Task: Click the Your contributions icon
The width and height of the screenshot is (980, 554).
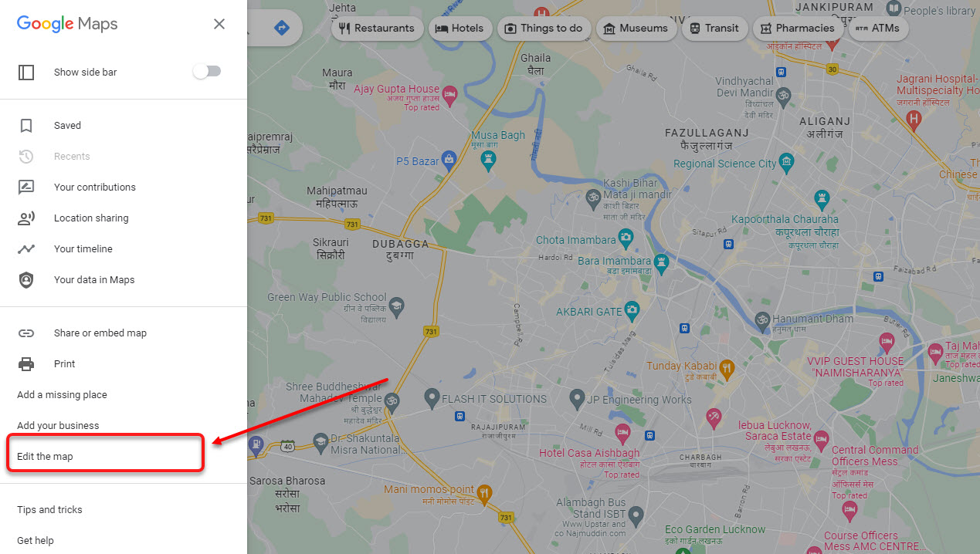Action: pyautogui.click(x=26, y=187)
